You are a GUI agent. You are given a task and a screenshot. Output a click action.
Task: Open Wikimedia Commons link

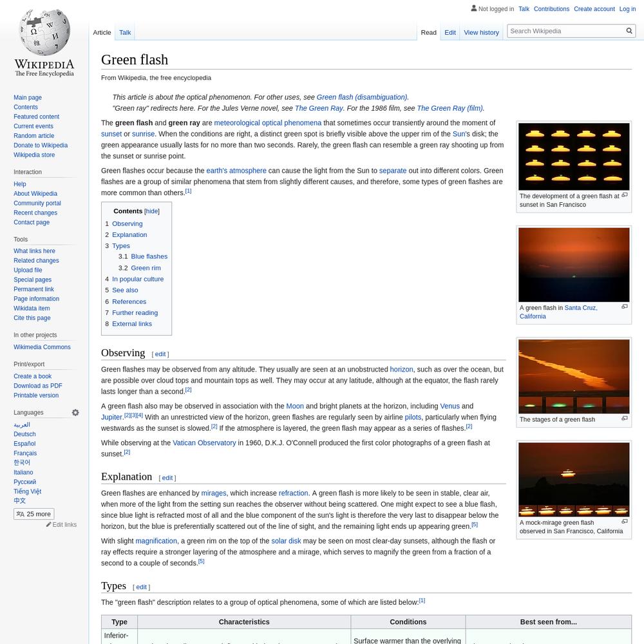(42, 347)
